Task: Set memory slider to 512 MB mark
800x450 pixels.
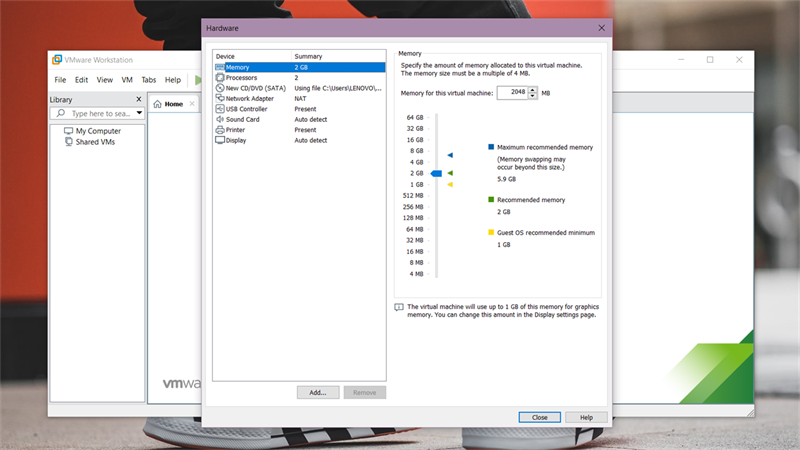Action: pyautogui.click(x=437, y=196)
